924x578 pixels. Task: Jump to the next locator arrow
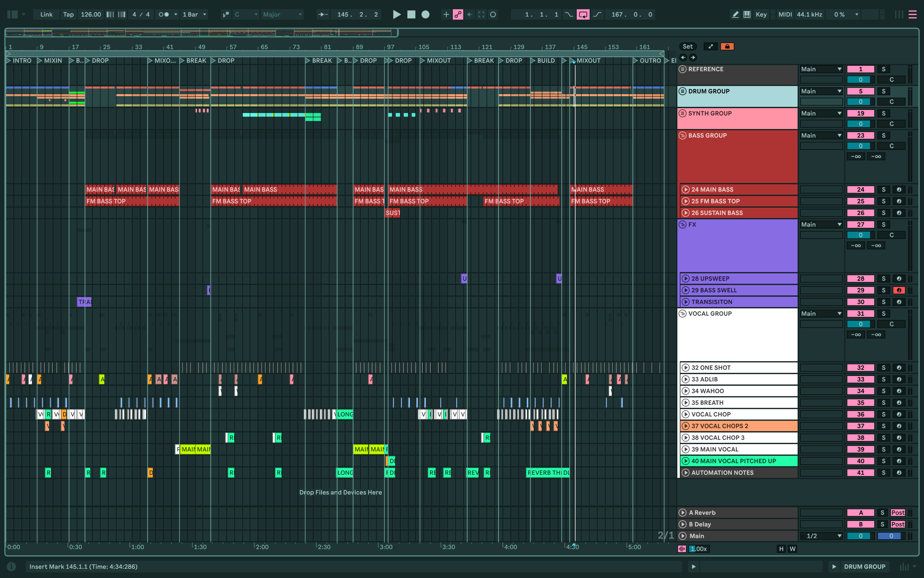click(x=693, y=57)
